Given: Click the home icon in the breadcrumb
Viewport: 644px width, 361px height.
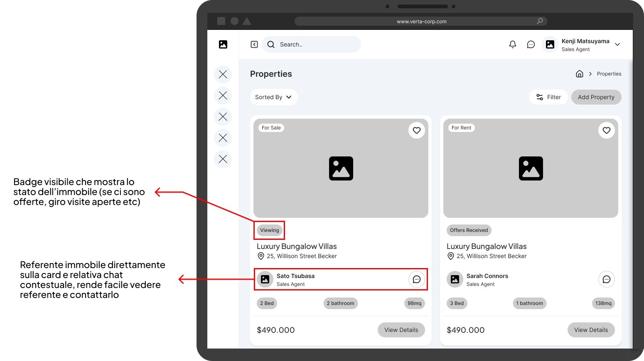Looking at the screenshot, I should coord(580,74).
